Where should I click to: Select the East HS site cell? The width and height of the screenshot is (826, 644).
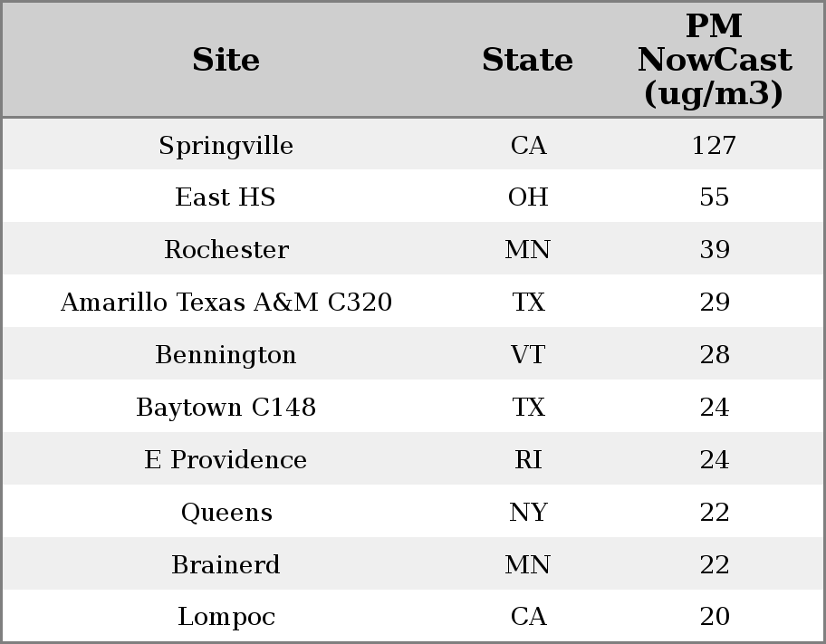tap(226, 197)
